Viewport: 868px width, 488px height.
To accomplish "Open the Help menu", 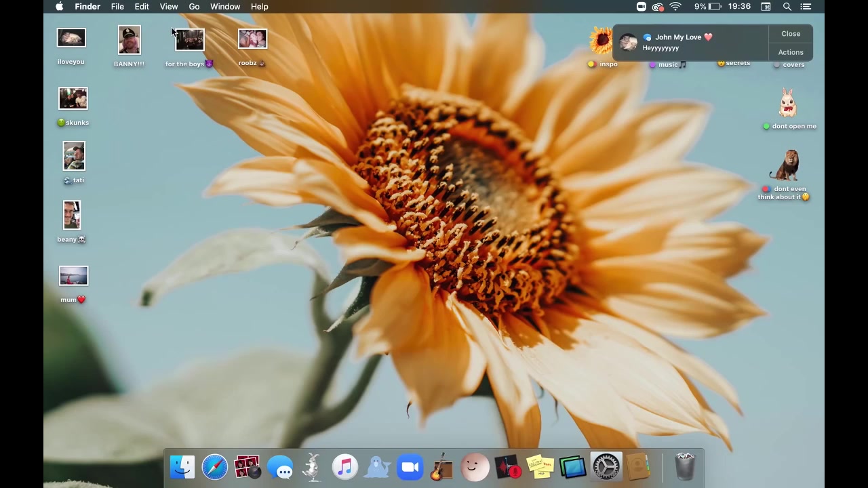I will coord(260,6).
